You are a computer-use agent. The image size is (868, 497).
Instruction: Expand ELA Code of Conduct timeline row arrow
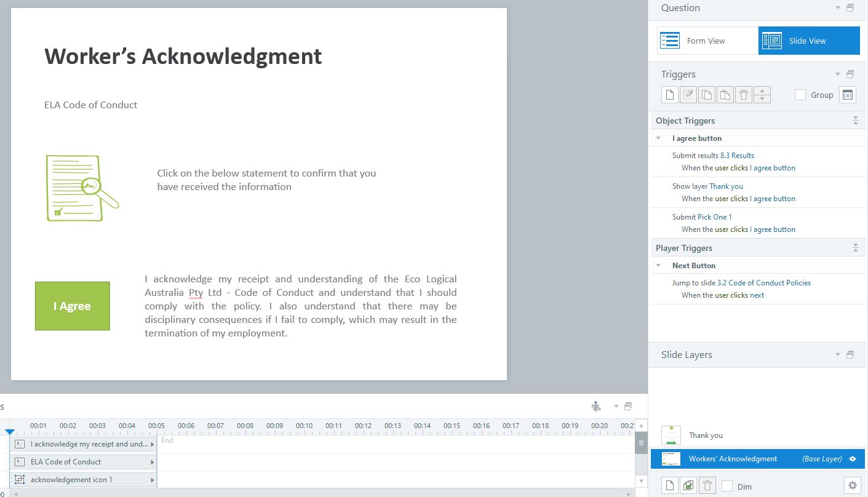click(152, 462)
